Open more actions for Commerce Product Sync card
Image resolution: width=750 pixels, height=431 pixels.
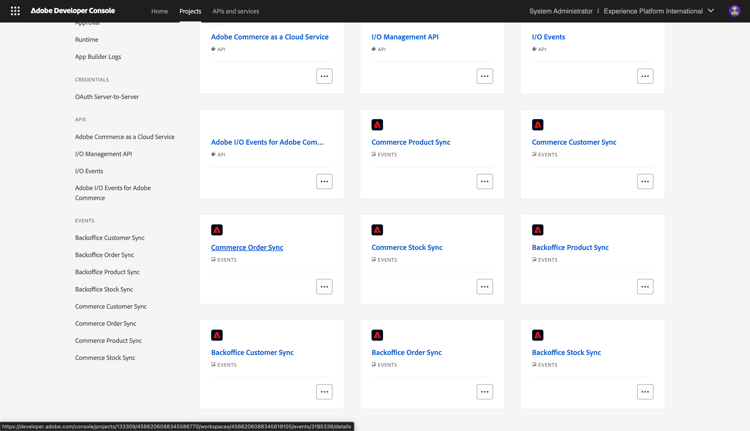tap(485, 181)
